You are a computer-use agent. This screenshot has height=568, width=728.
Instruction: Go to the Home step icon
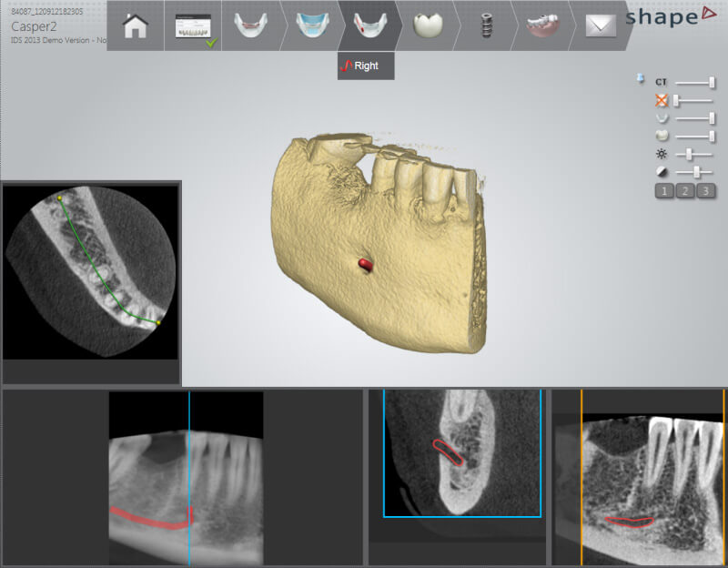(x=135, y=26)
